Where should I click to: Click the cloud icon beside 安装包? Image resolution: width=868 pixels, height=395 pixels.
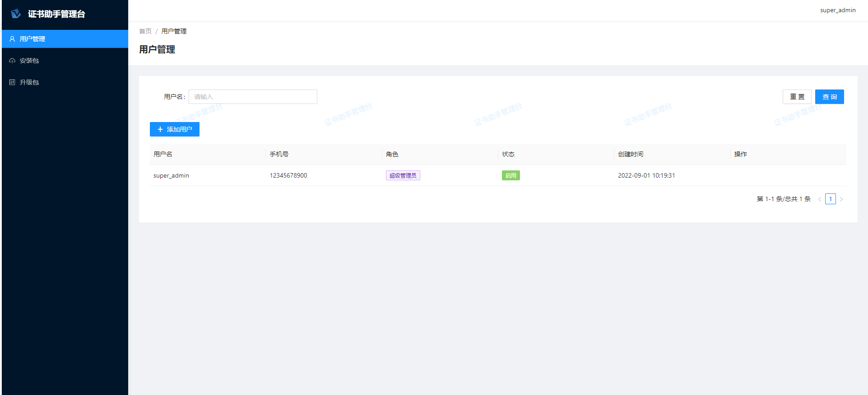[12, 61]
